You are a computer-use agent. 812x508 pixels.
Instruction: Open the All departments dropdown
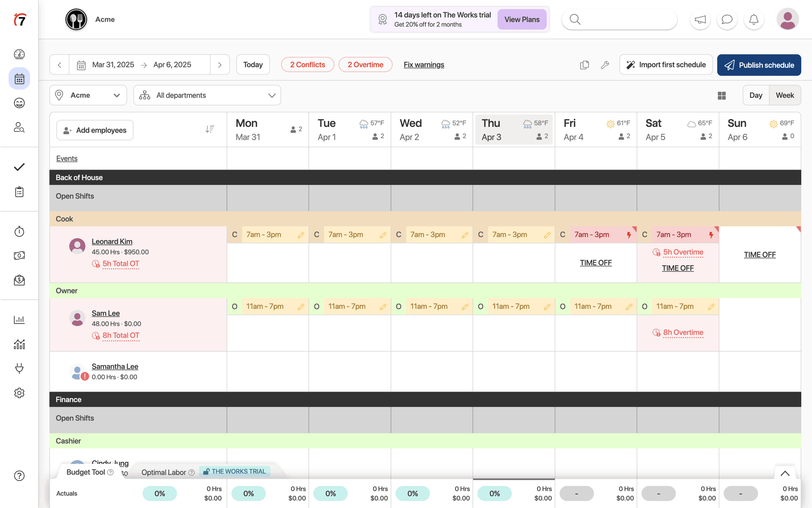coord(207,95)
